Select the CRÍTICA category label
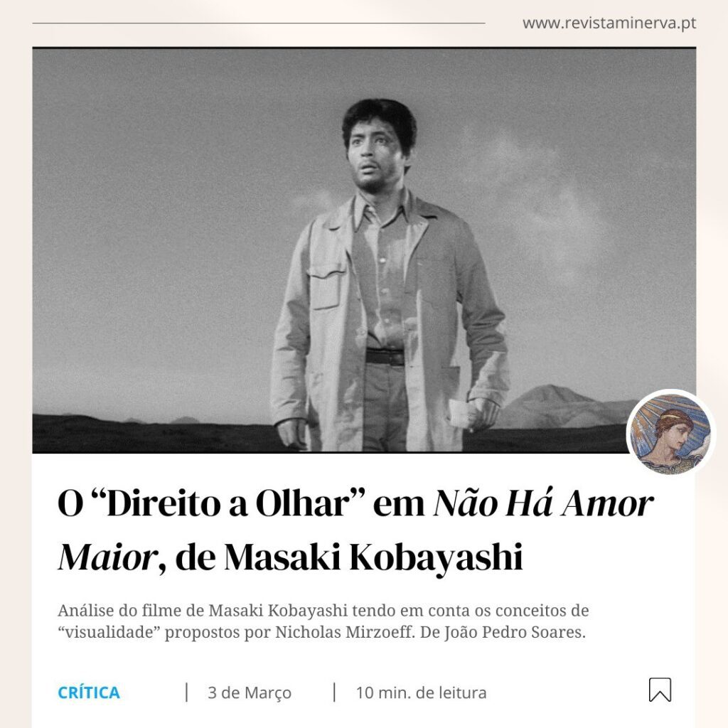This screenshot has height=728, width=728. [x=89, y=692]
